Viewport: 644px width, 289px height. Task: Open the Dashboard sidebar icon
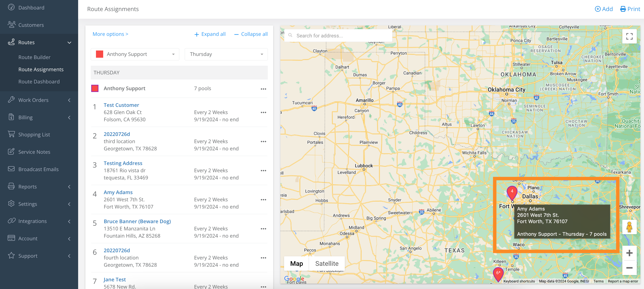[11, 7]
